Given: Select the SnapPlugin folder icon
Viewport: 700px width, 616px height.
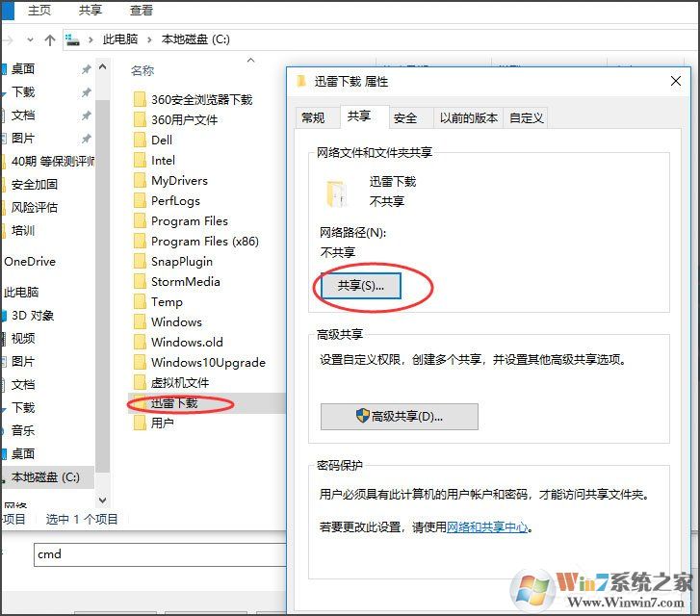Looking at the screenshot, I should tap(140, 261).
